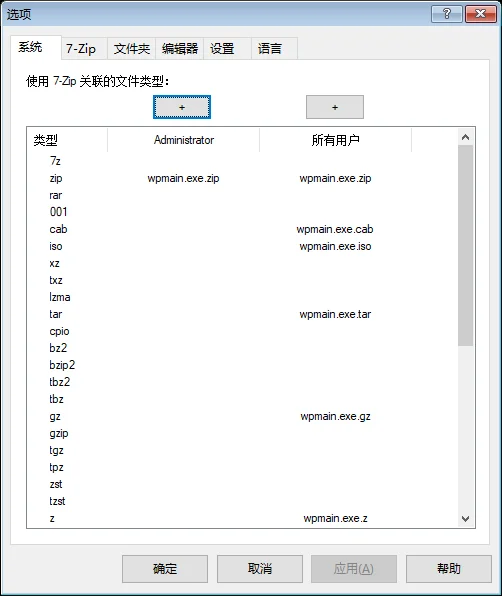Viewport: 502px width, 596px height.
Task: Select the 语言 tab
Action: pos(274,49)
